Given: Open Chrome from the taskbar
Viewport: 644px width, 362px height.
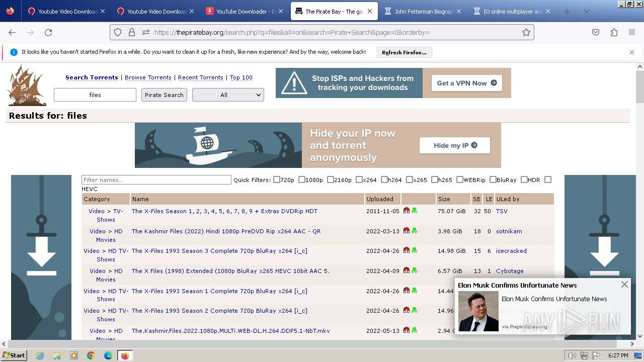Looking at the screenshot, I should pos(91,355).
